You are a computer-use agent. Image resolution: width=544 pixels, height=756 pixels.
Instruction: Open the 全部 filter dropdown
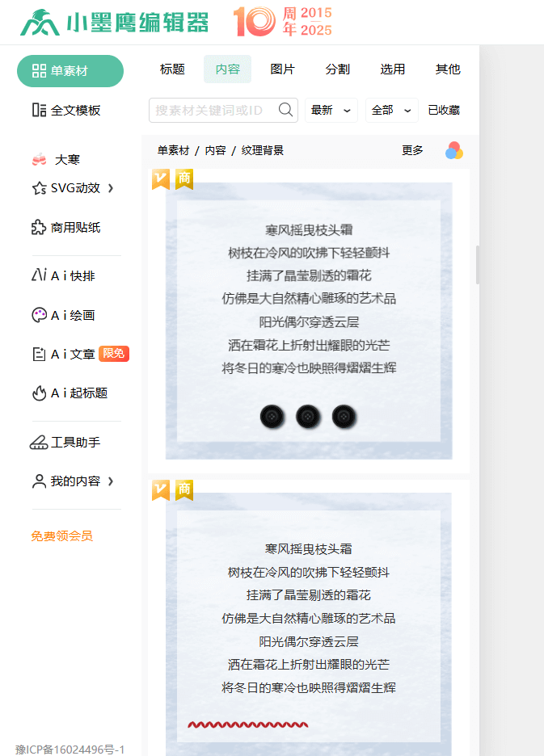coord(391,110)
